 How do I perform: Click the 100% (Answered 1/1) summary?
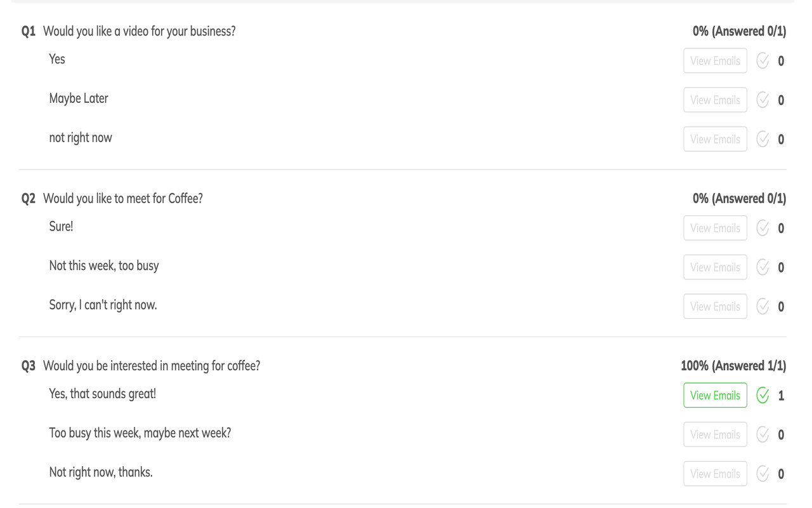pyautogui.click(x=733, y=366)
